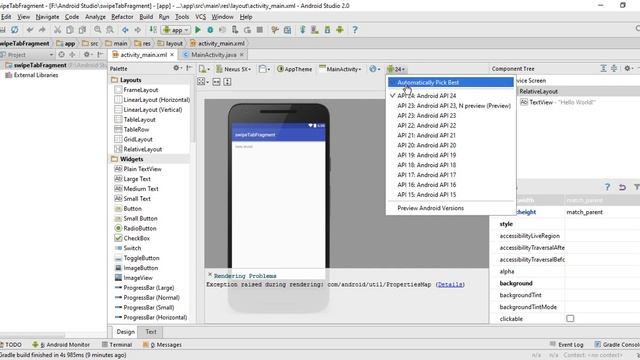
Task: Open the MainActivity association dropdown
Action: 340,69
